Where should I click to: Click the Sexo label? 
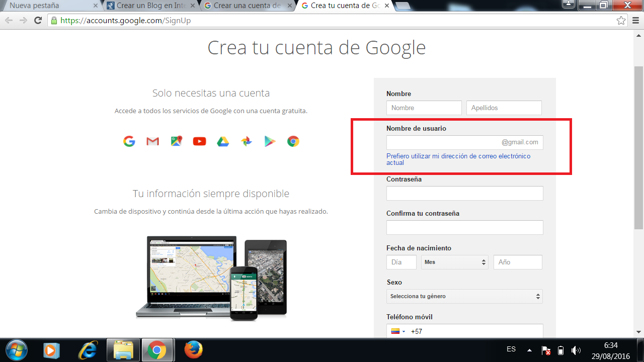click(394, 282)
